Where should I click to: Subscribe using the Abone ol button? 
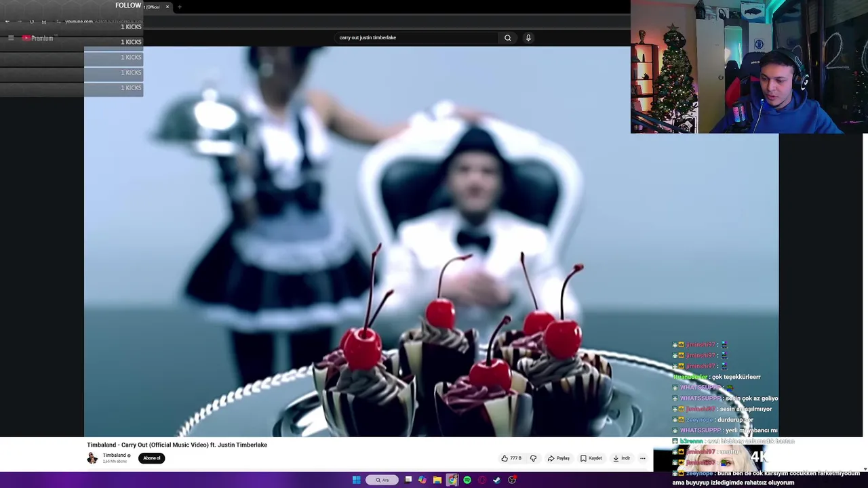152,458
